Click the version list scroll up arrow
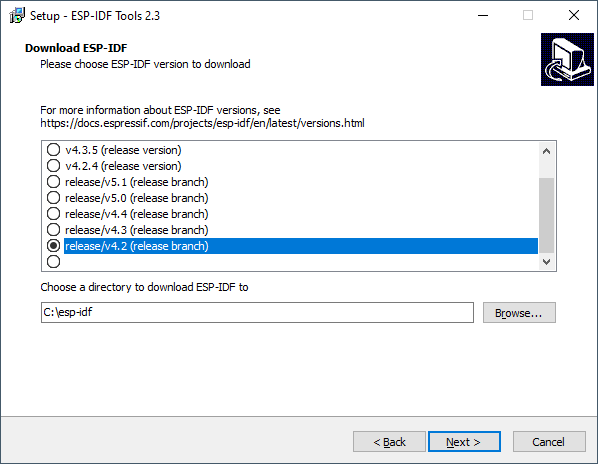This screenshot has height=464, width=598. pos(546,151)
